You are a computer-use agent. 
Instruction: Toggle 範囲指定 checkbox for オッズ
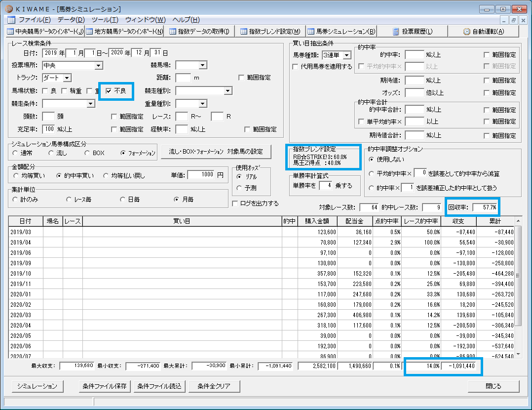tap(486, 93)
